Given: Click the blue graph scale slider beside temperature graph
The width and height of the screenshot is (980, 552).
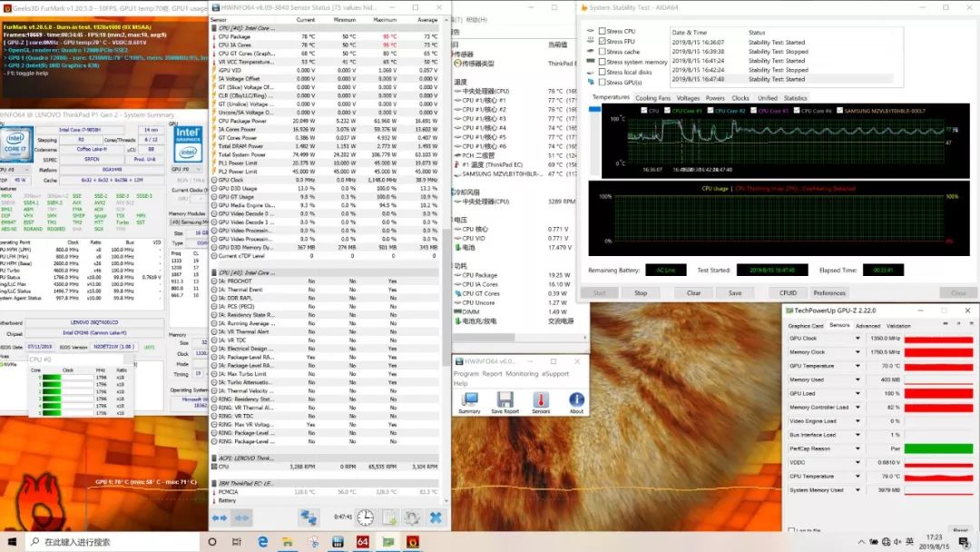Looking at the screenshot, I should point(594,109).
